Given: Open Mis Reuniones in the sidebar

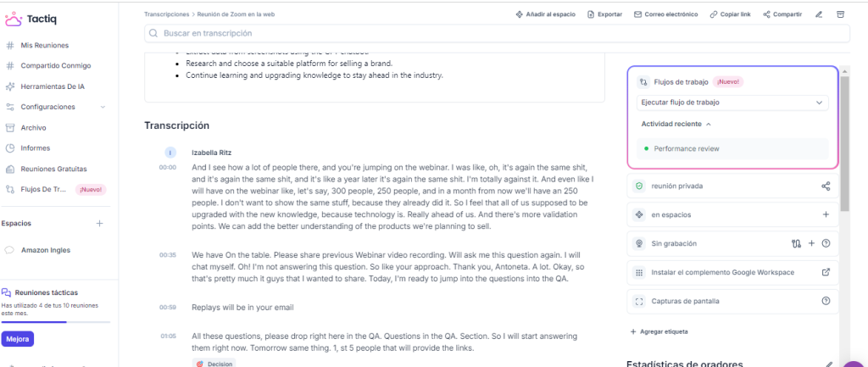Looking at the screenshot, I should [x=45, y=45].
